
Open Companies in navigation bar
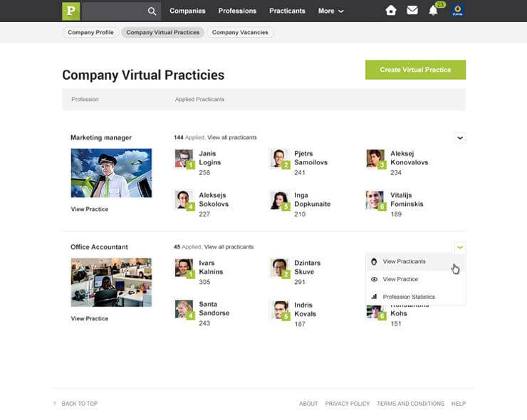187,11
